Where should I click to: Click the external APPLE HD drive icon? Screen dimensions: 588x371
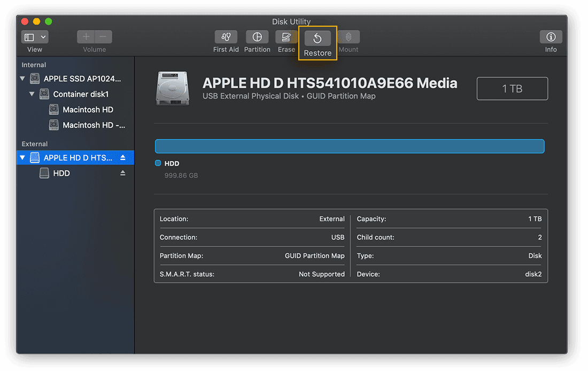35,158
